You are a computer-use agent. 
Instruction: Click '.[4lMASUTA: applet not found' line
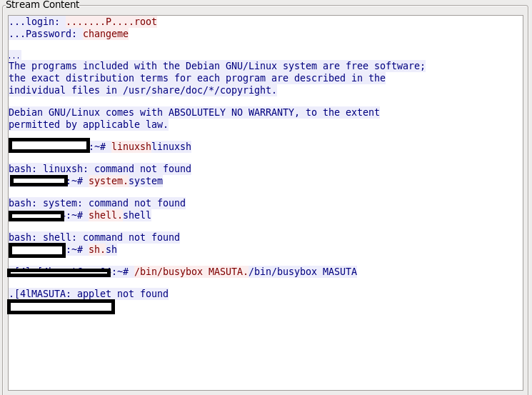tap(89, 294)
